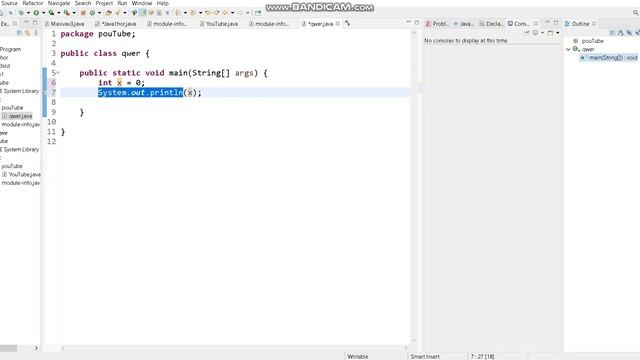Toggle Mark Occurrences toolbar button
The width and height of the screenshot is (640, 360).
(142, 13)
